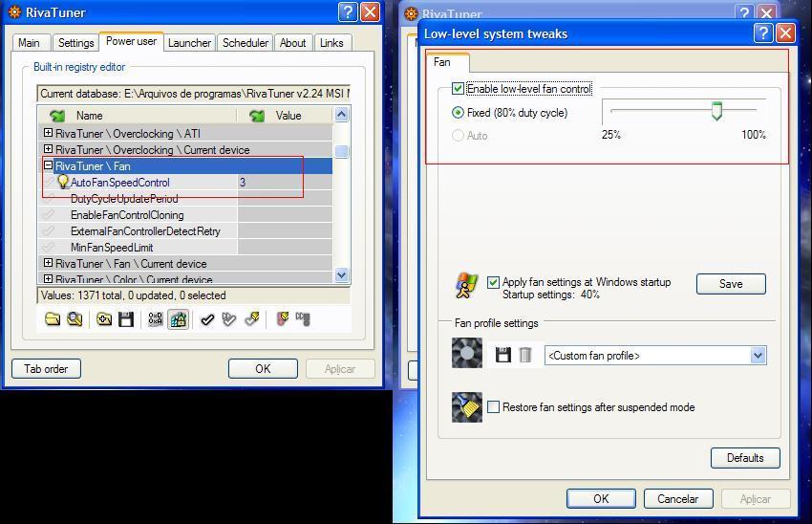The image size is (812, 524).
Task: Click help question mark in RivaTuner title bar
Action: (348, 11)
